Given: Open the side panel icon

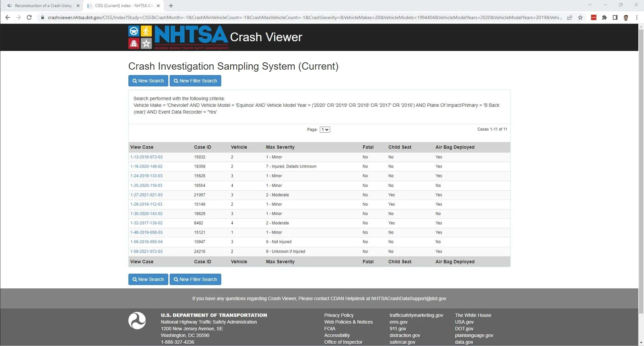Looking at the screenshot, I should [x=616, y=17].
